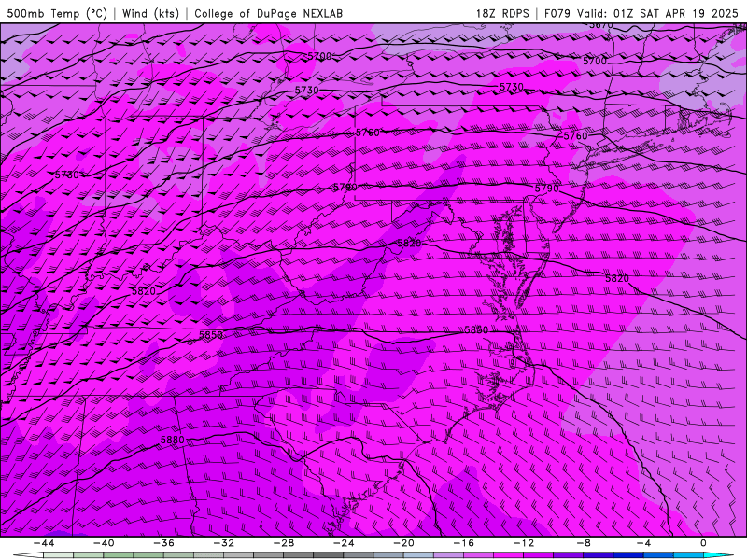747x560 pixels.
Task: Click the -32 colorbar tick label
Action: click(x=223, y=543)
